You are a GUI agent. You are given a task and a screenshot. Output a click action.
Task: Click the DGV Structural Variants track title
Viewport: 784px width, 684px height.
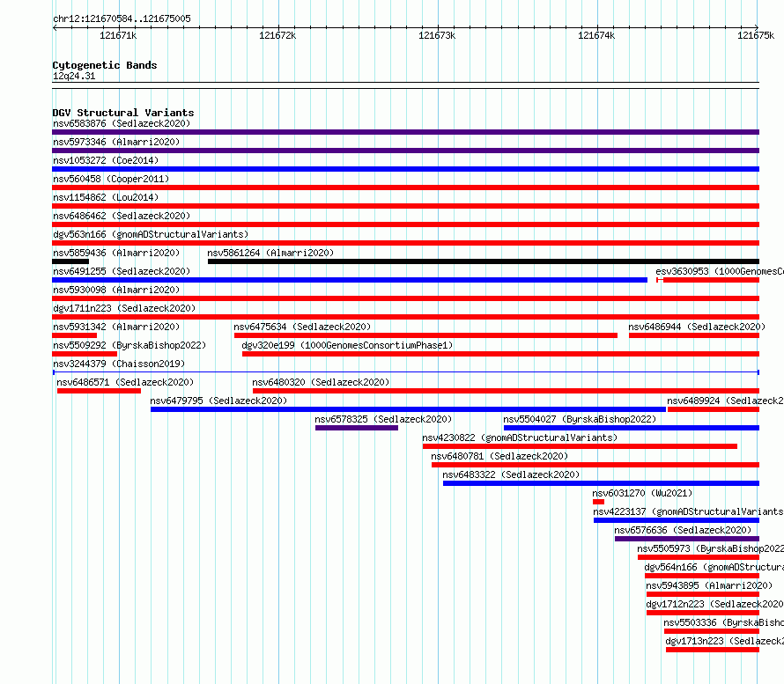coord(123,113)
